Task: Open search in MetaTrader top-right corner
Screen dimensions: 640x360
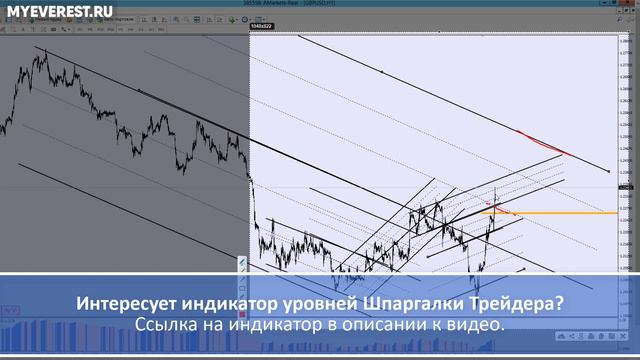Action: coord(620,19)
